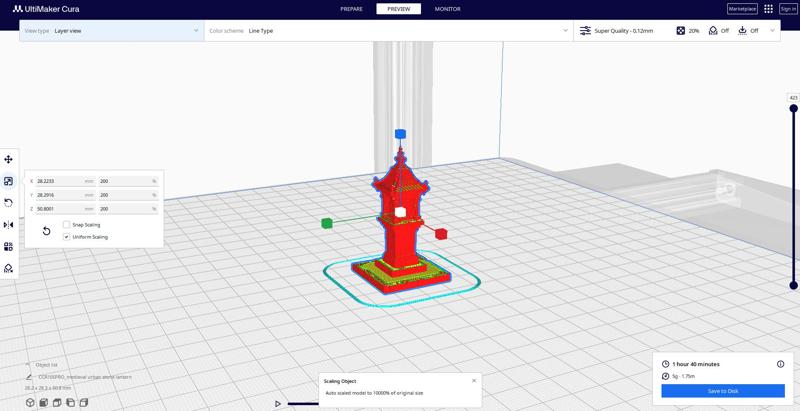Viewport: 800px width, 411px height.
Task: Expand the print settings panel chevron
Action: [772, 31]
